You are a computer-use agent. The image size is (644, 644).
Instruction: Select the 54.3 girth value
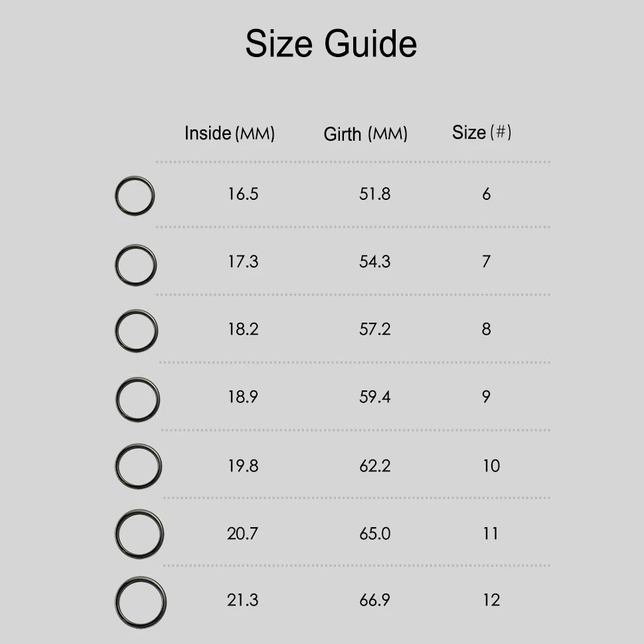374,262
